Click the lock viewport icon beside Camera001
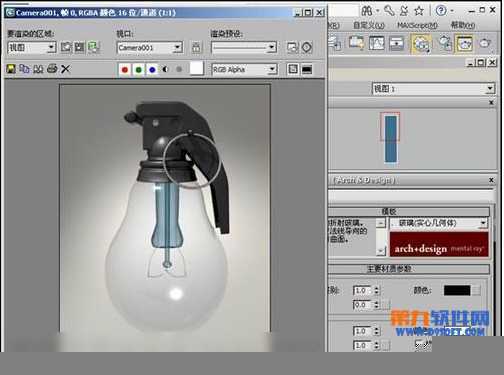The height and width of the screenshot is (375, 504). pyautogui.click(x=196, y=47)
